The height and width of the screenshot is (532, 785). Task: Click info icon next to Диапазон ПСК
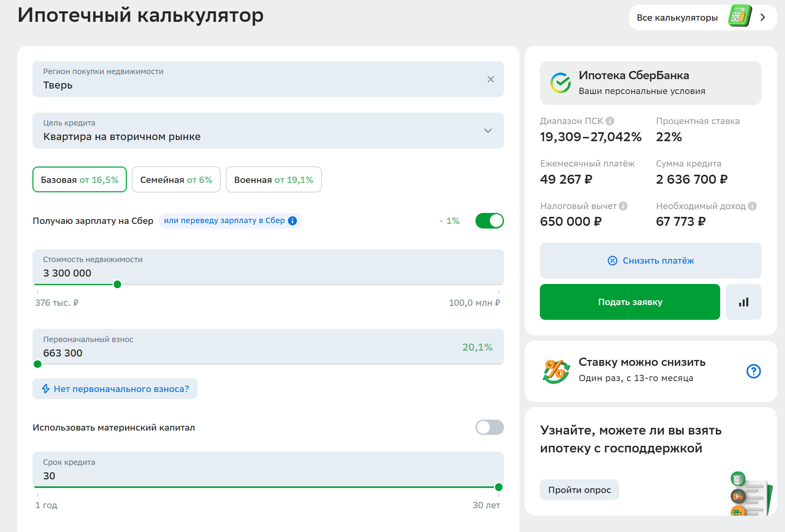[x=610, y=121]
